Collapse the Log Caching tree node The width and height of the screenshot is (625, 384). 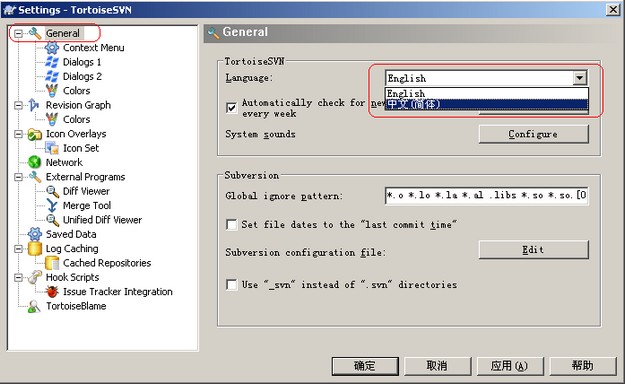pyautogui.click(x=18, y=249)
